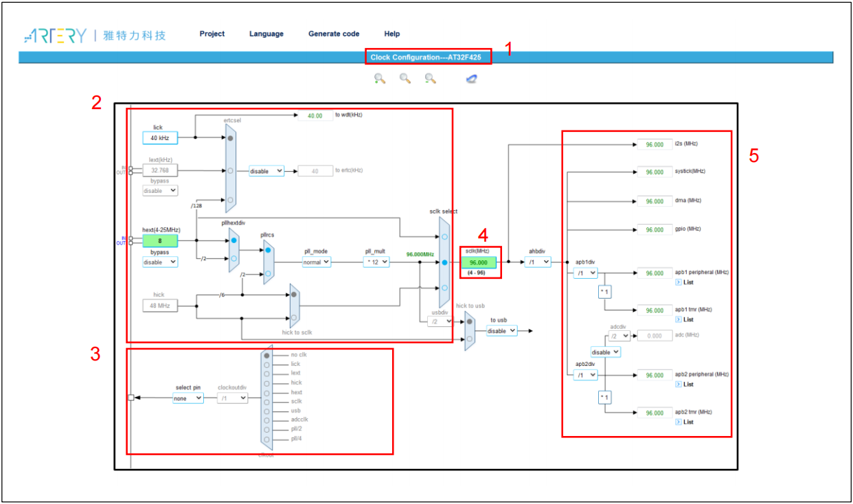Image resolution: width=853 pixels, height=504 pixels.
Task: Click the zoom out magnifier icon
Action: [x=431, y=78]
